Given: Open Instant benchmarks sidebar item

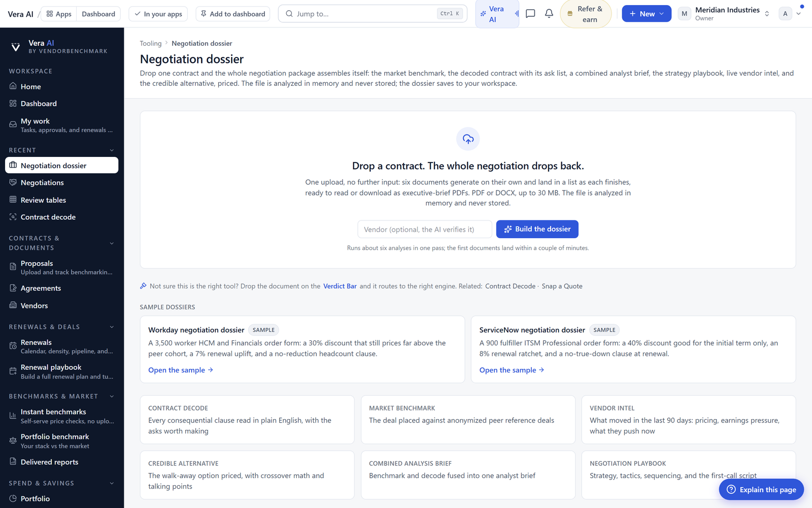Looking at the screenshot, I should pos(62,416).
